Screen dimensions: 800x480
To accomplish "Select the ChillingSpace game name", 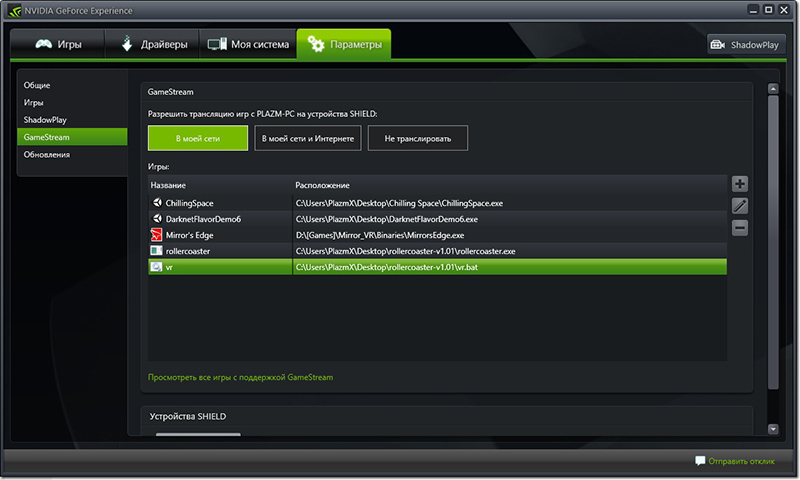I will click(x=189, y=203).
